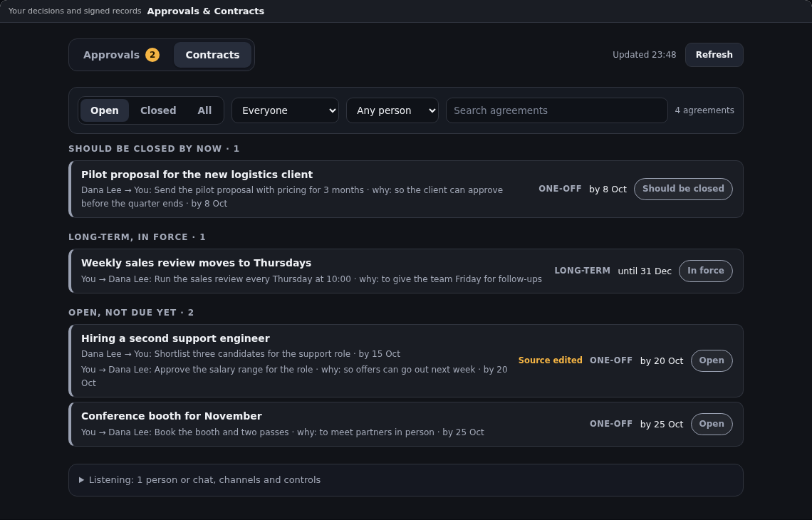Click the Refresh button
Screen dimensions: 812x520
coord(714,55)
